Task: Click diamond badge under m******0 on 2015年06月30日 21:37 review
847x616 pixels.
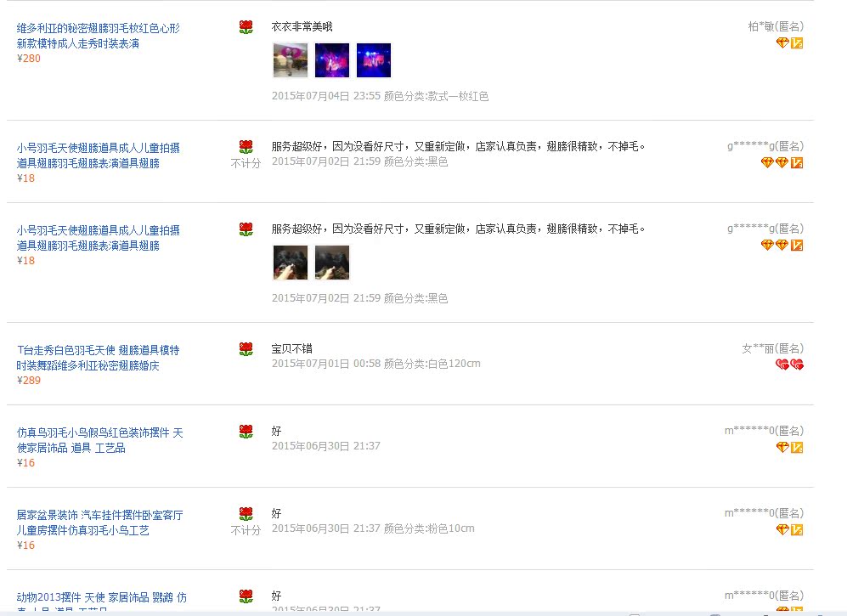Action: tap(782, 447)
